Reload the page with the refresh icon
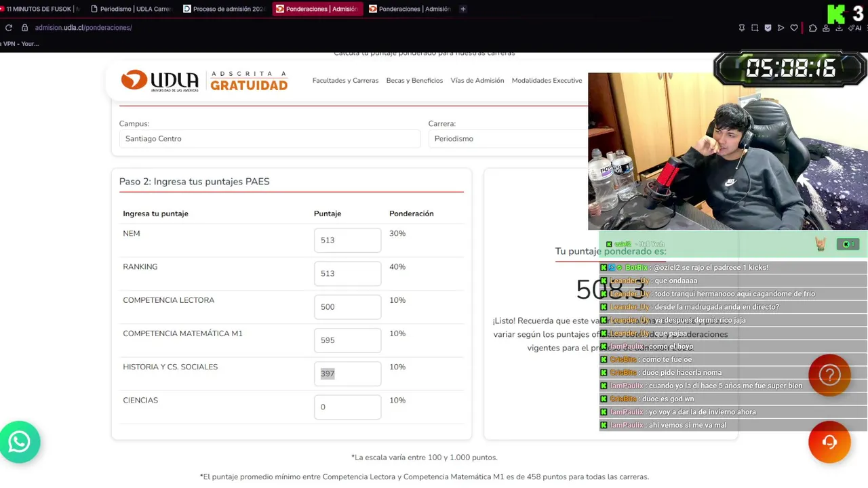The width and height of the screenshot is (868, 488). (8, 28)
